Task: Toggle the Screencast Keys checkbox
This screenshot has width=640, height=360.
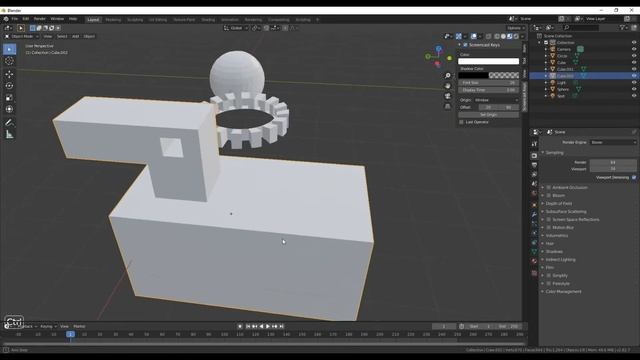Action: 465,45
